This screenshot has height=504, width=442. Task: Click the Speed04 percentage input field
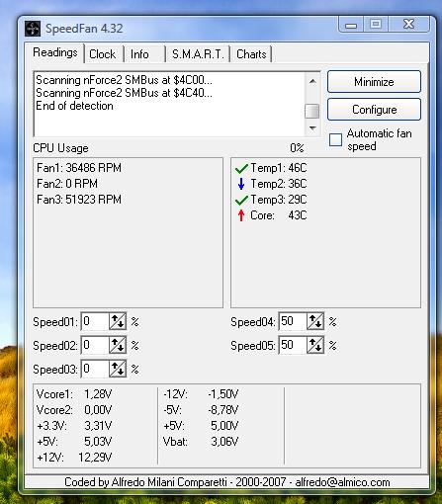pyautogui.click(x=293, y=321)
